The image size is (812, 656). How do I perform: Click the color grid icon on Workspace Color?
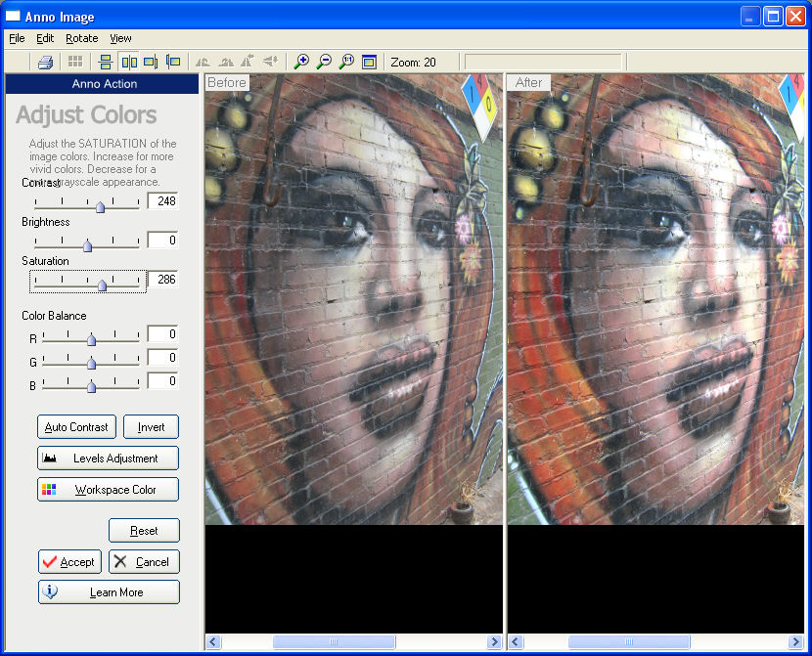click(x=49, y=490)
